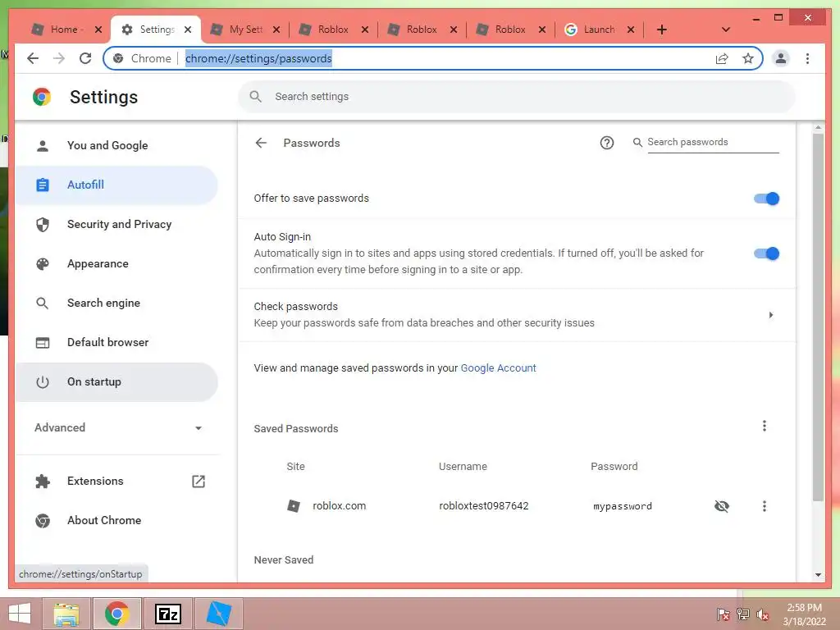
Task: Click Chrome icon in taskbar
Action: (117, 614)
